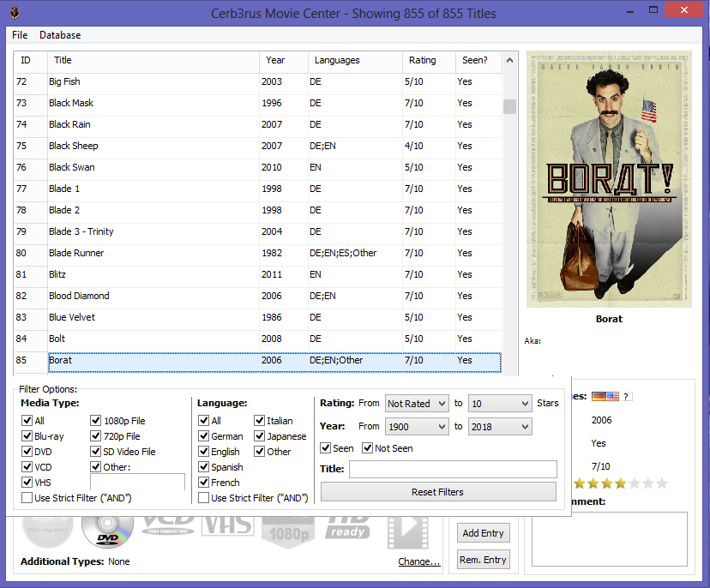Viewport: 710px width, 588px height.
Task: Toggle the Japanese language checkbox
Action: (260, 436)
